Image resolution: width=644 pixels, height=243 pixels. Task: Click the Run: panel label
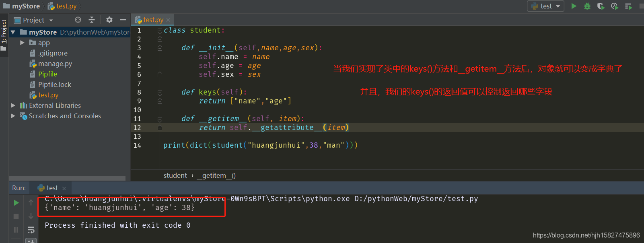19,188
